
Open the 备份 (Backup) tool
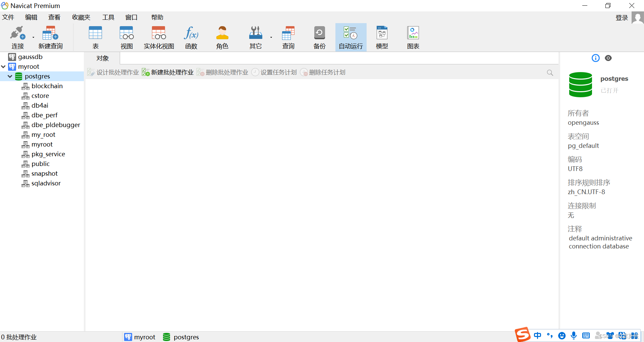tap(319, 37)
